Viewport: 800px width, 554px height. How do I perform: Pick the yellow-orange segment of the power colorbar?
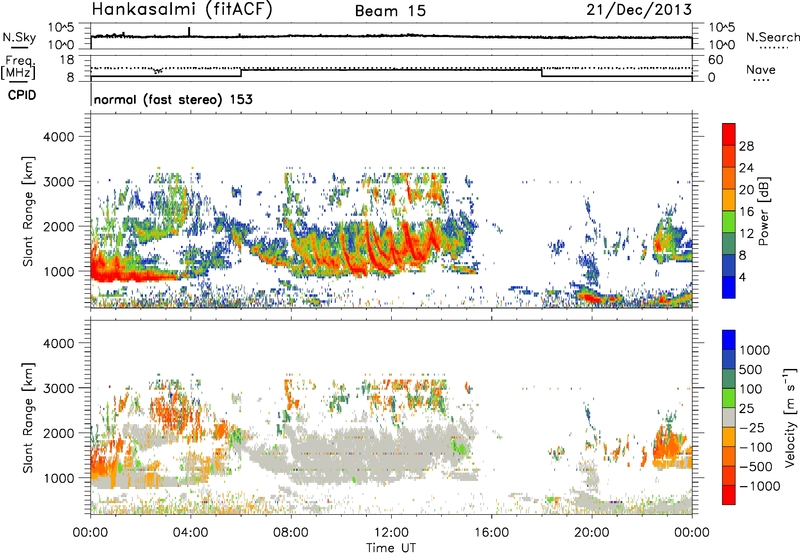(729, 200)
